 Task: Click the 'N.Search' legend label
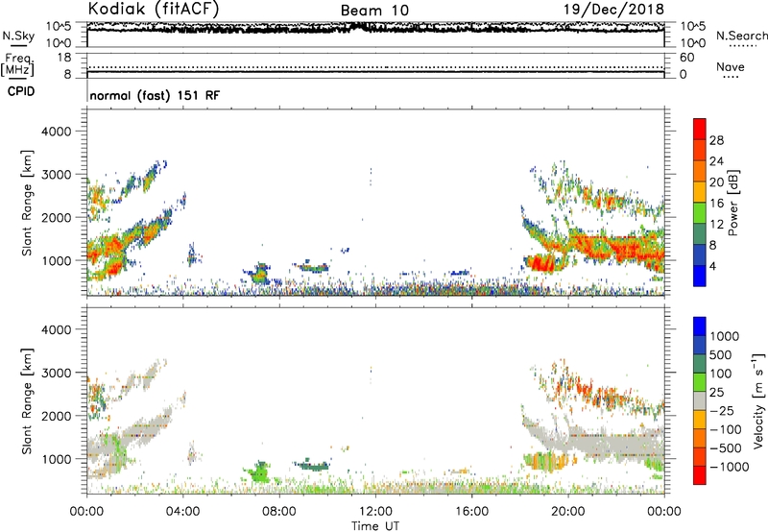tap(741, 36)
